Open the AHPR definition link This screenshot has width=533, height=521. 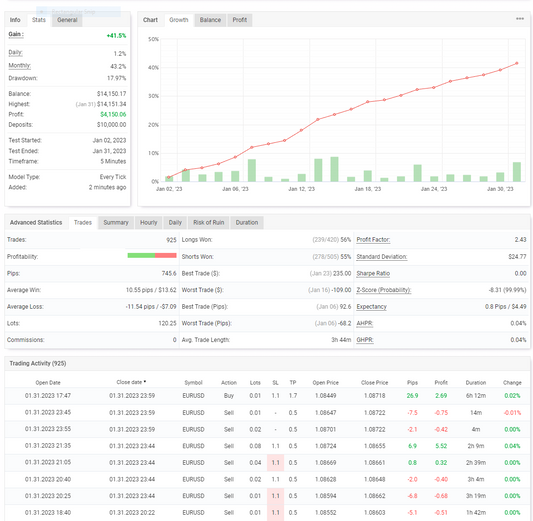click(x=364, y=323)
